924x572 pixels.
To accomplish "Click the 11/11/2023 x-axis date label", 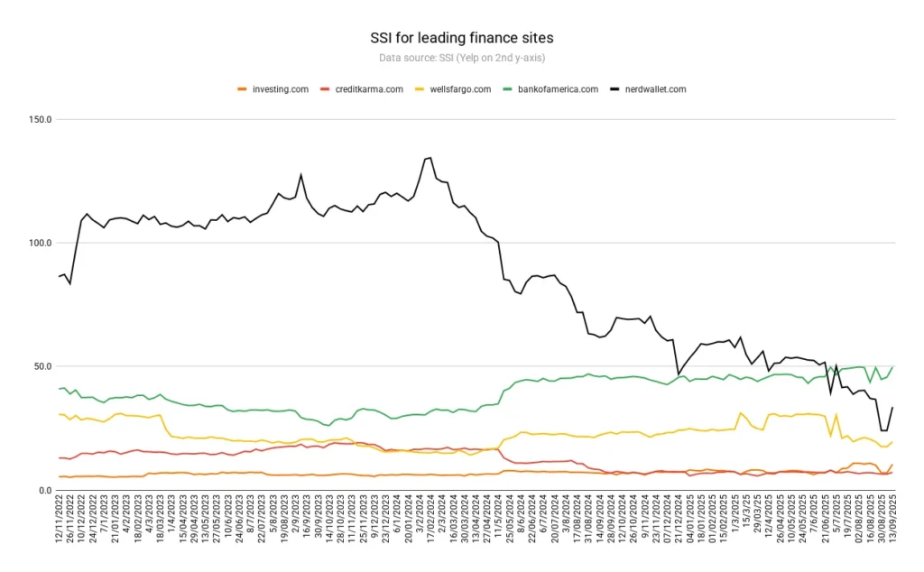I will [x=352, y=519].
